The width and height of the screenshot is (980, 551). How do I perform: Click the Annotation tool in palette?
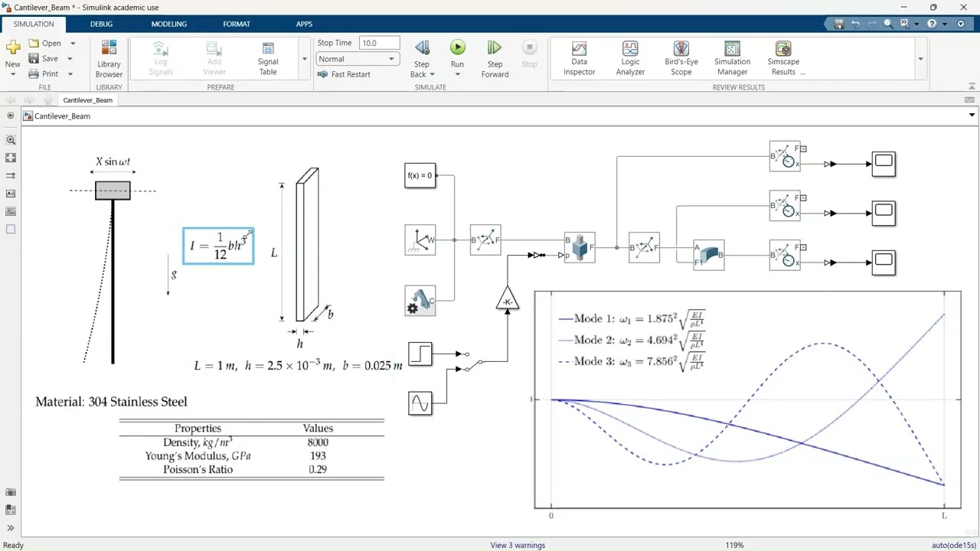(x=11, y=194)
